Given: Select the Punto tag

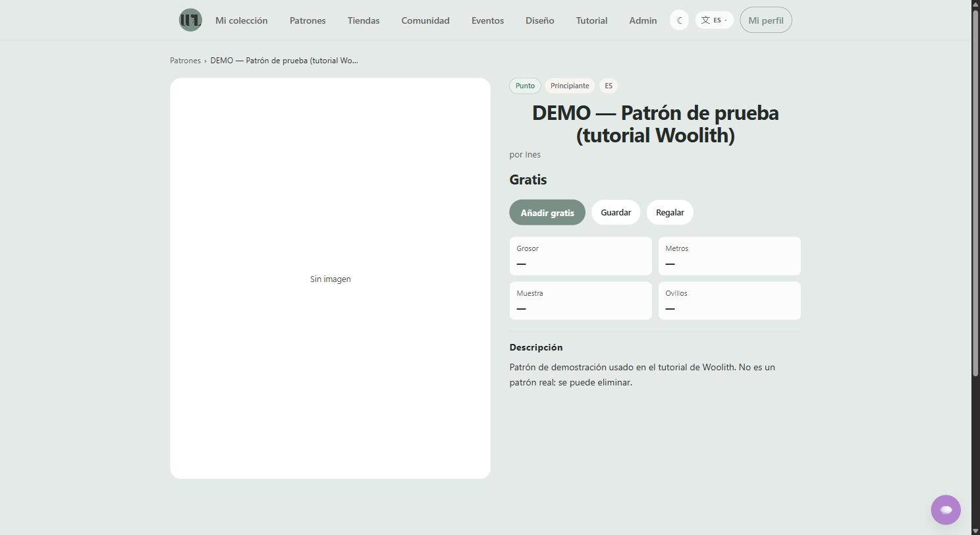Looking at the screenshot, I should tap(525, 86).
